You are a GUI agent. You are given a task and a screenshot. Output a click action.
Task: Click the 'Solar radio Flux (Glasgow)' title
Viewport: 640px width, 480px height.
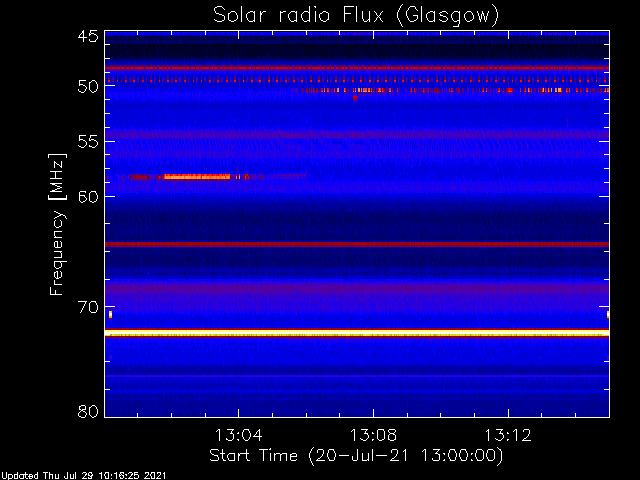(356, 16)
